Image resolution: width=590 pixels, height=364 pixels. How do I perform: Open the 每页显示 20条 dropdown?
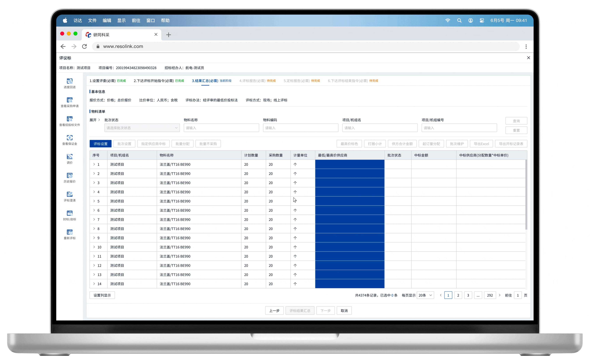click(425, 295)
